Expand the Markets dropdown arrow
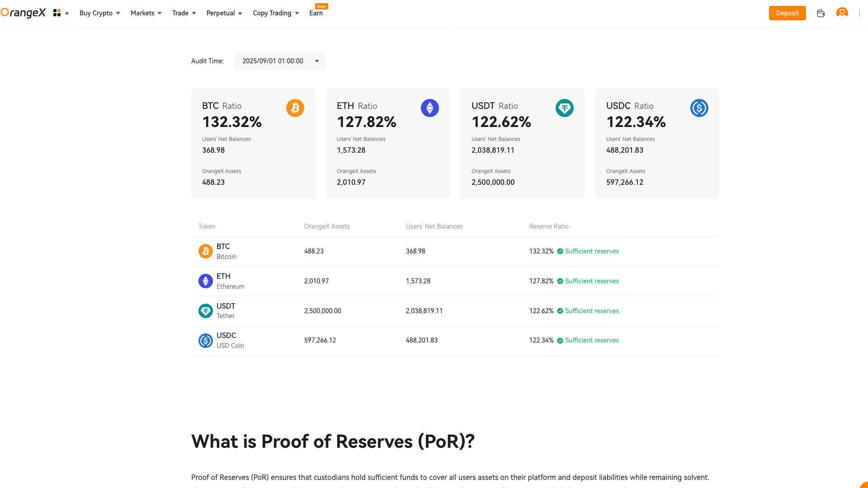The height and width of the screenshot is (488, 868). [x=160, y=14]
